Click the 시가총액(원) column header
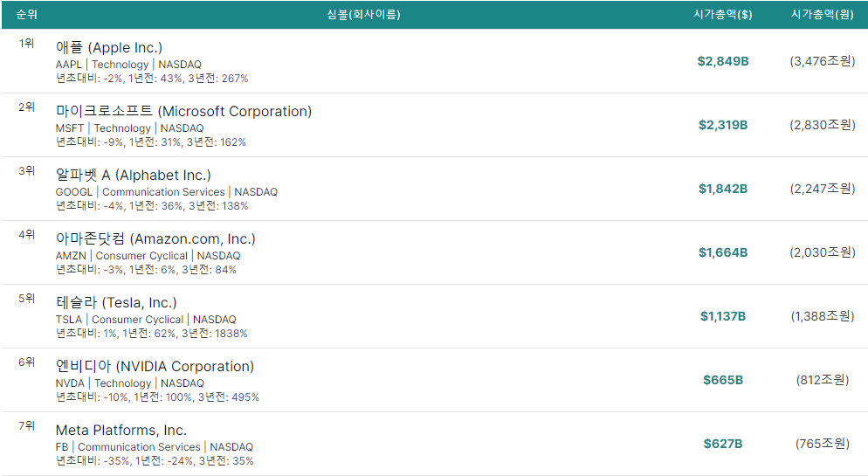 [822, 14]
